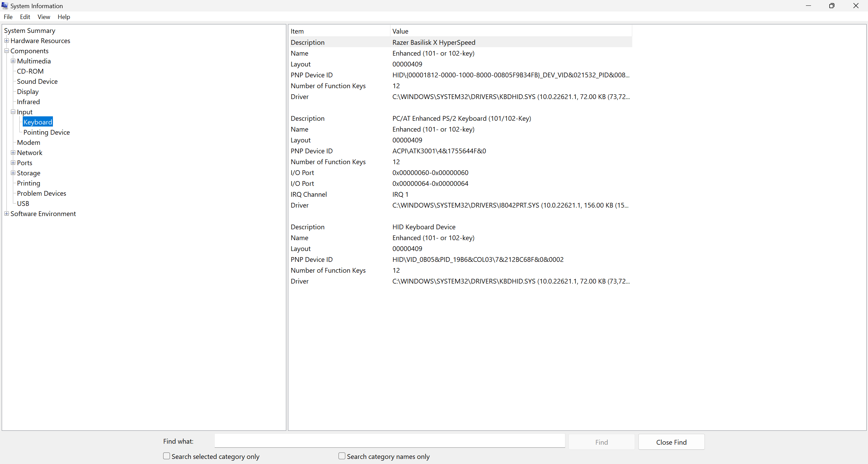Enable Search category names only checkbox
This screenshot has width=868, height=464.
pyautogui.click(x=342, y=456)
